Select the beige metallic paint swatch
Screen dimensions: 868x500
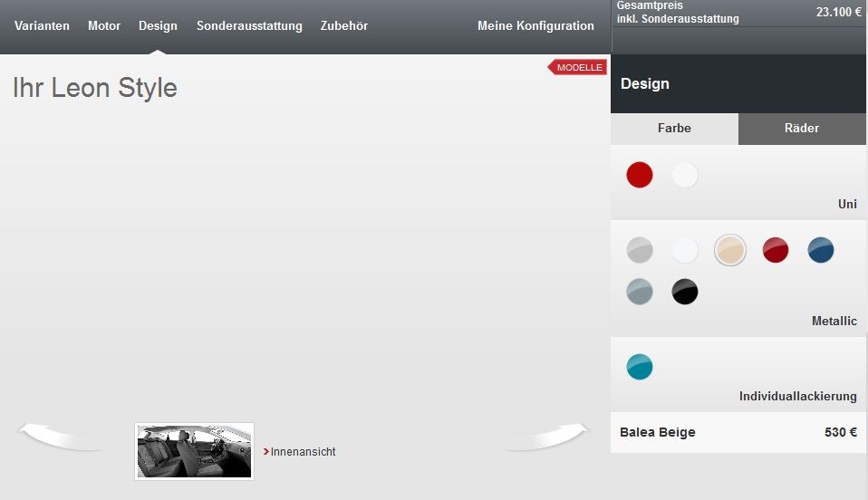pos(729,250)
